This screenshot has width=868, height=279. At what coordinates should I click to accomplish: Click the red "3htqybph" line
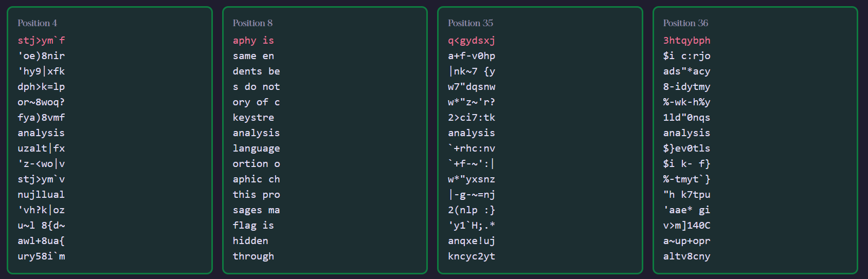(686, 41)
